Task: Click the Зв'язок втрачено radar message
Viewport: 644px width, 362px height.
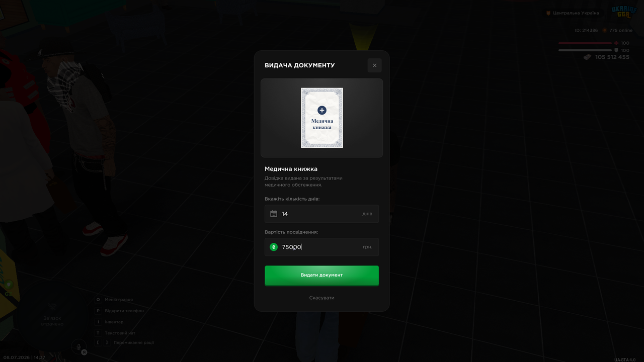Action: (52, 321)
